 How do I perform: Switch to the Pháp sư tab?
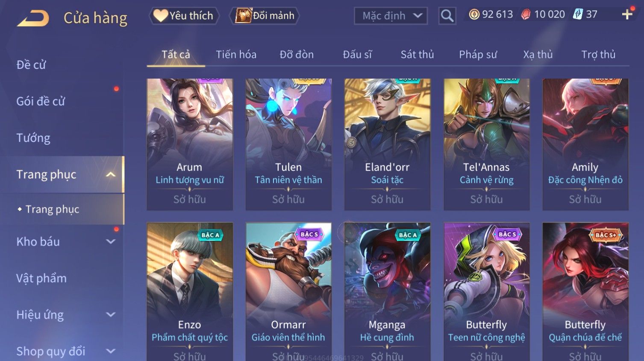tap(478, 54)
